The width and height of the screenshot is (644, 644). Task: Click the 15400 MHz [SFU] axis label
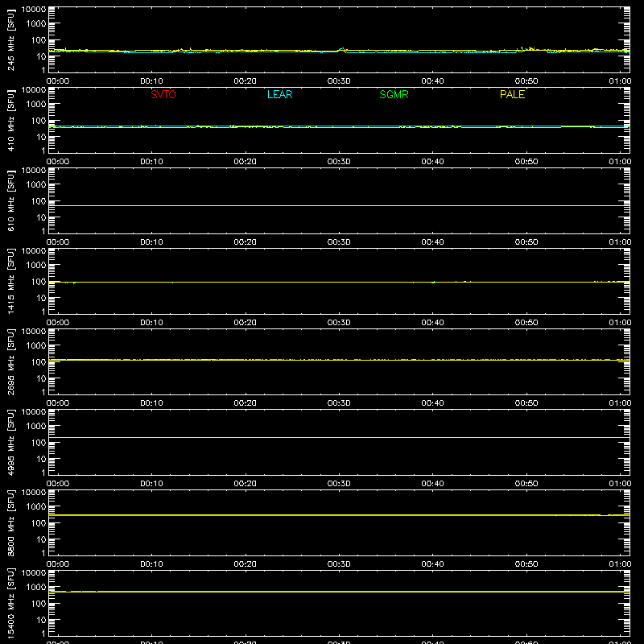(x=10, y=603)
